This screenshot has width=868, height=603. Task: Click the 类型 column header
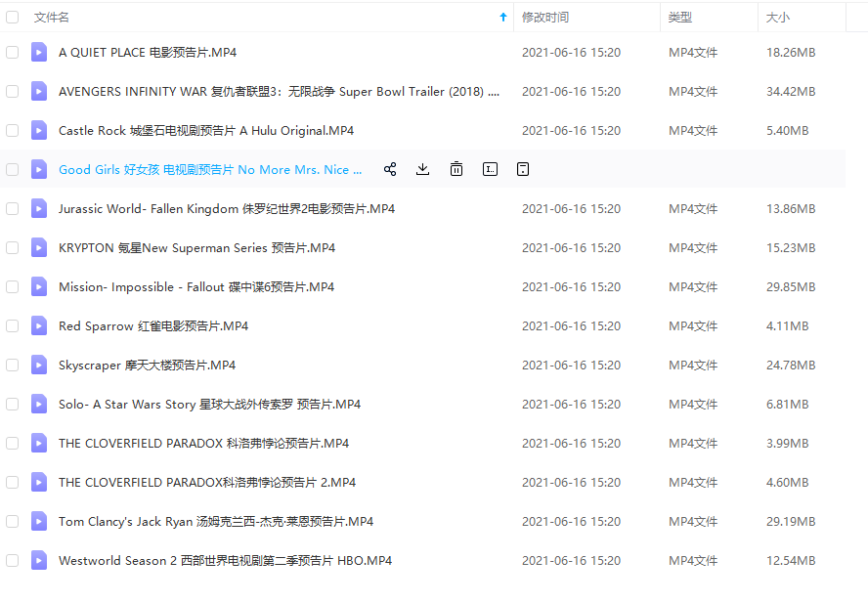[680, 17]
